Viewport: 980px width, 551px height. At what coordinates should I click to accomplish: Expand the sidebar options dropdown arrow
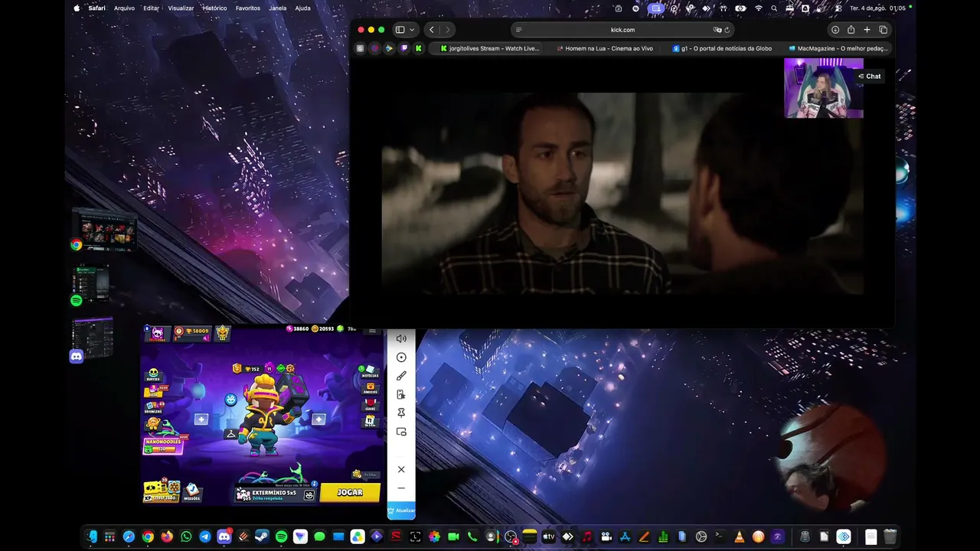[412, 30]
